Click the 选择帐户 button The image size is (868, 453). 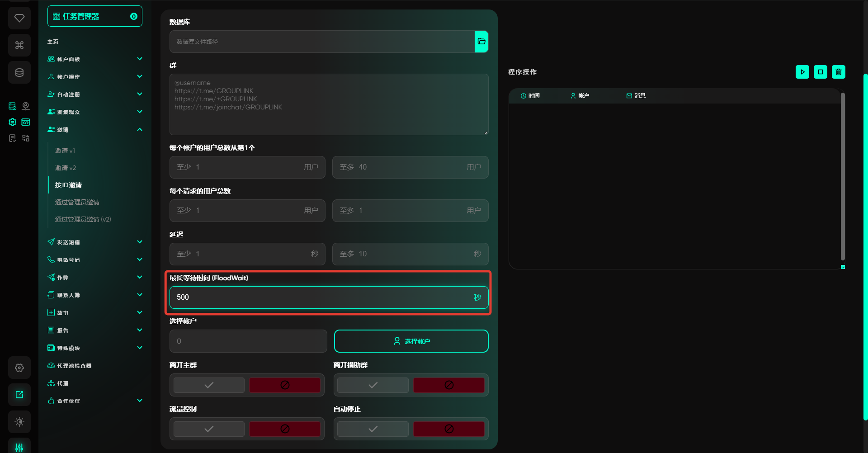pyautogui.click(x=411, y=341)
